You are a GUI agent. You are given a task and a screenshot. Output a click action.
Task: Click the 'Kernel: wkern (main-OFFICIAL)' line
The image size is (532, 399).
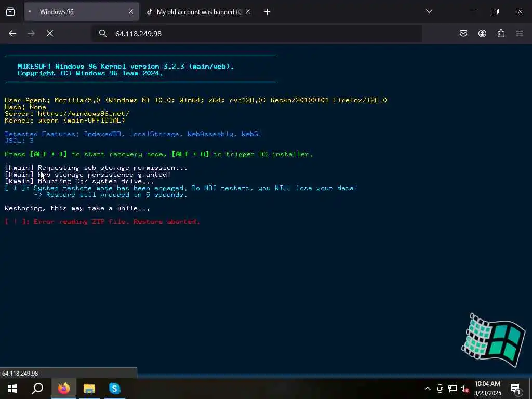click(65, 121)
